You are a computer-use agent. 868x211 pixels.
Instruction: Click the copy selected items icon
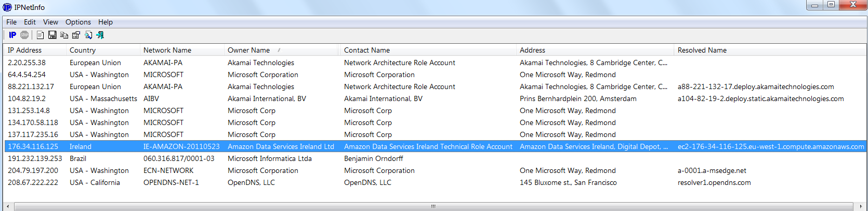pyautogui.click(x=64, y=35)
